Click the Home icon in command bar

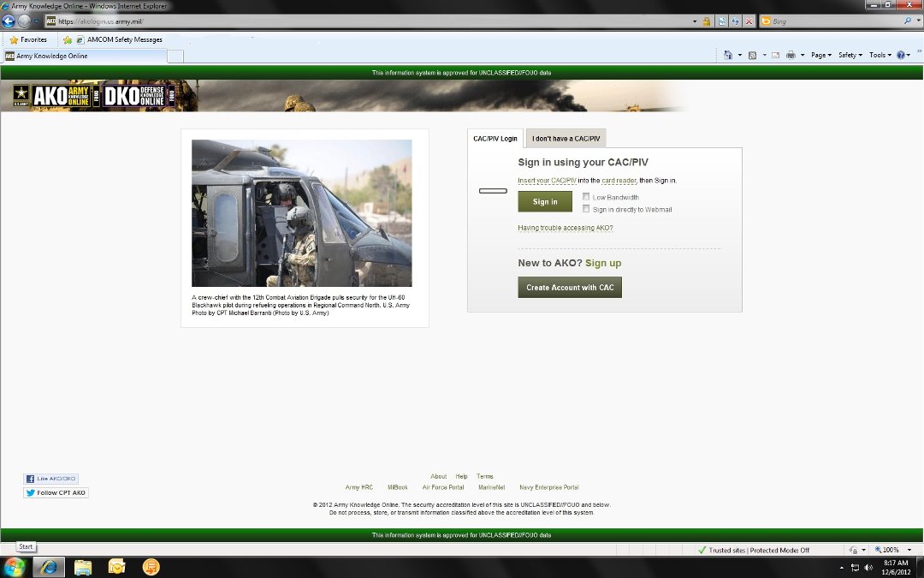click(x=728, y=55)
